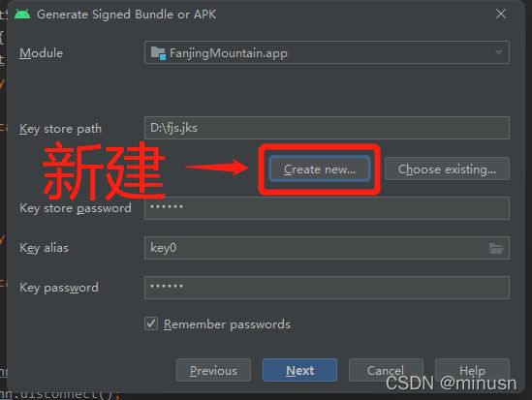Focus the Key password field
Viewport: 532px width, 400px height.
coord(327,288)
